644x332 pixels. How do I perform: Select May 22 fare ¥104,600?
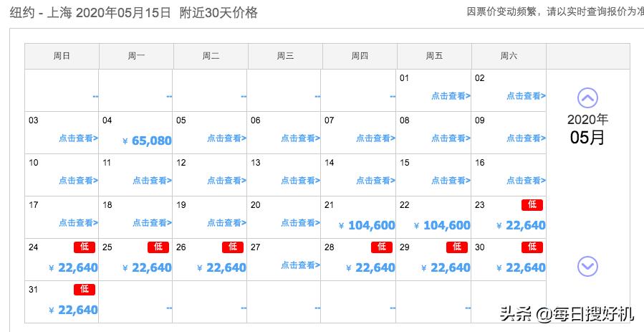(442, 226)
